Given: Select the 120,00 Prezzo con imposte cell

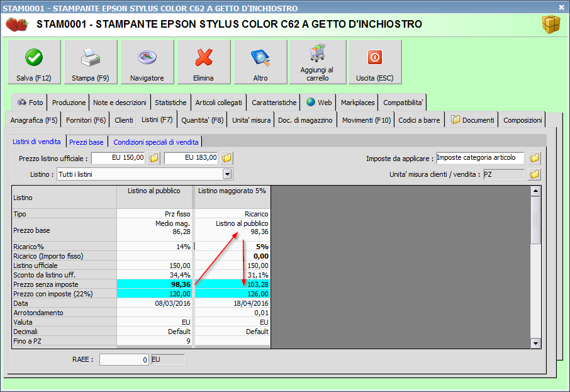Looking at the screenshot, I should point(154,294).
